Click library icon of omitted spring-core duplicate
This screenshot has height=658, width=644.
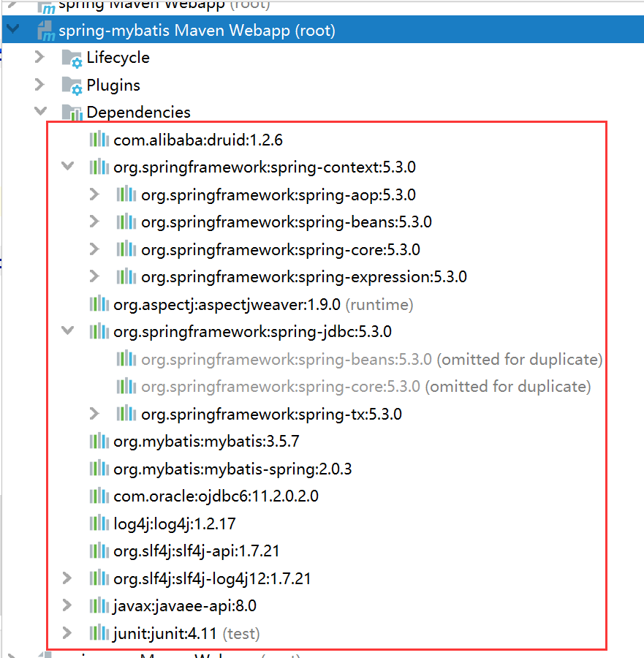tap(126, 386)
